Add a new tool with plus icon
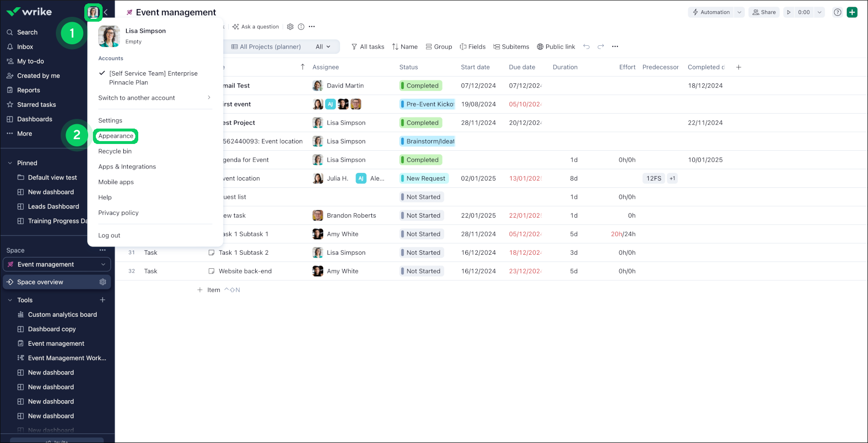This screenshot has height=443, width=868. click(x=103, y=300)
